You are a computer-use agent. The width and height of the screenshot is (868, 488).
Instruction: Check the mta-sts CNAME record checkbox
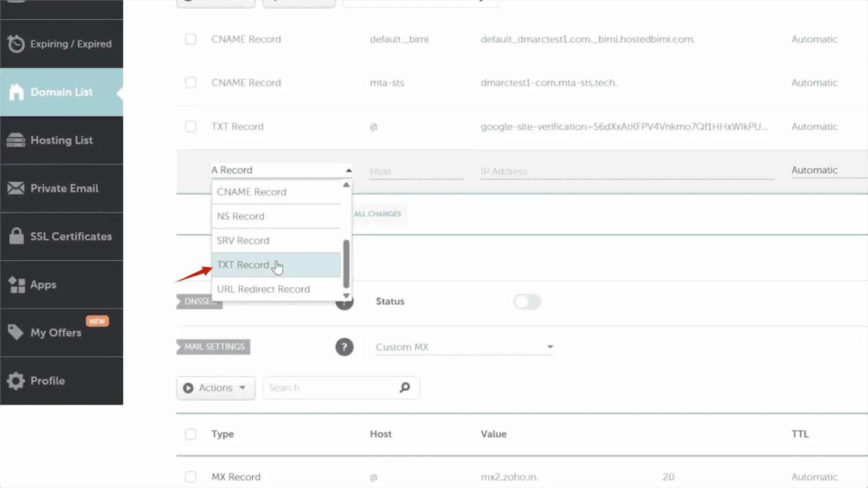[x=190, y=83]
